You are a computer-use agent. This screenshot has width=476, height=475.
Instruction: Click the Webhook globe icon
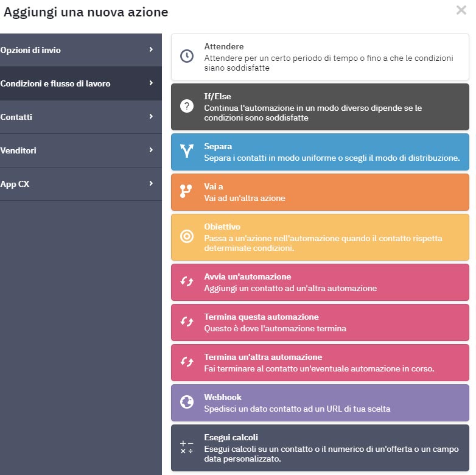pyautogui.click(x=187, y=402)
